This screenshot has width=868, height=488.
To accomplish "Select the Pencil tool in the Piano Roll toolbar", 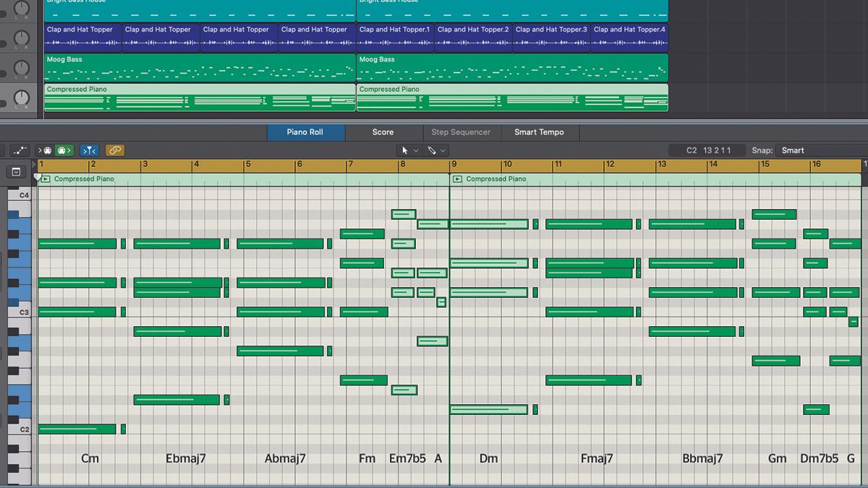I will pyautogui.click(x=432, y=150).
